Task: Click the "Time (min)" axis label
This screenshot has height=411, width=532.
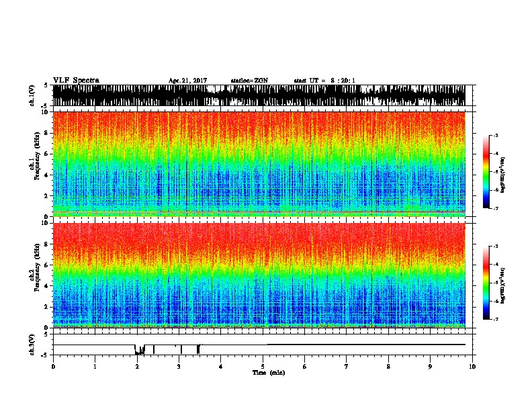Action: click(269, 373)
